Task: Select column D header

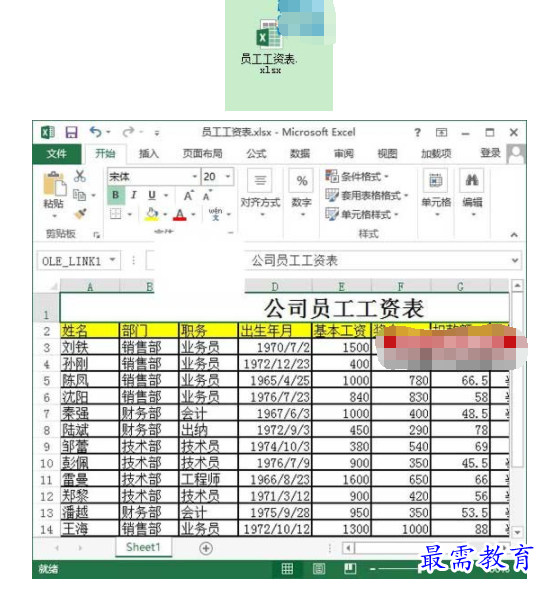Action: (275, 287)
